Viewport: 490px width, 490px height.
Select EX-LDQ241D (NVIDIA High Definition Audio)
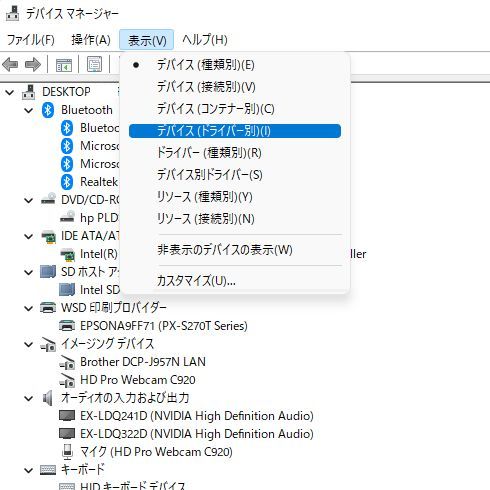(x=197, y=416)
